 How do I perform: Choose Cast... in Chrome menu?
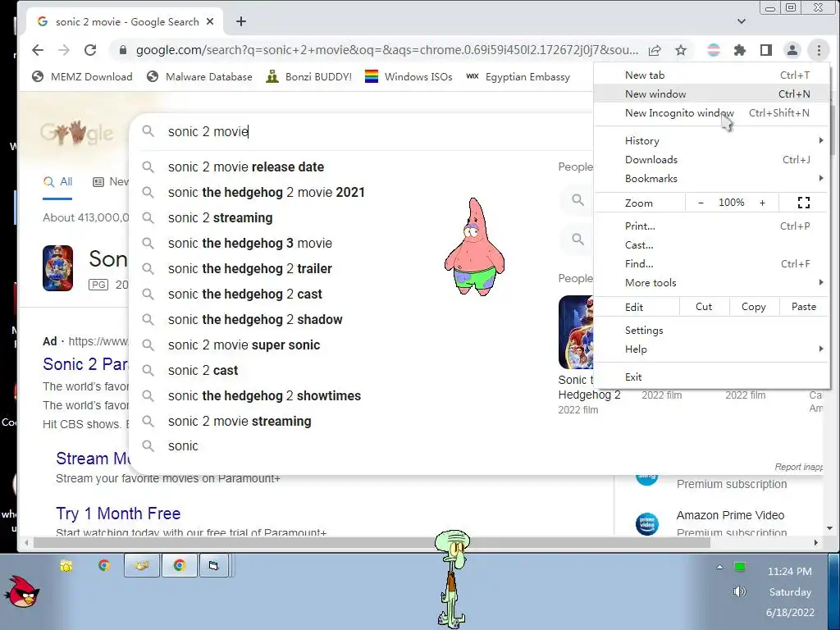tap(711, 244)
